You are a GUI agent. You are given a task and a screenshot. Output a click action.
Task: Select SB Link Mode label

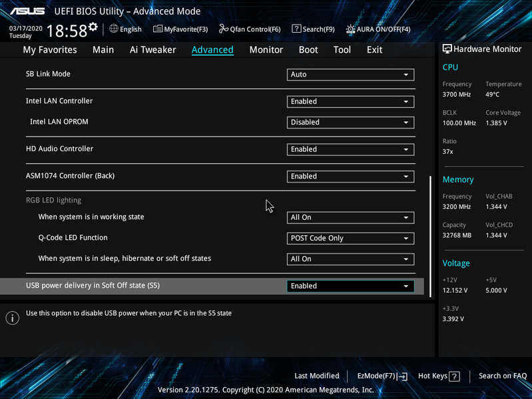pyautogui.click(x=48, y=74)
